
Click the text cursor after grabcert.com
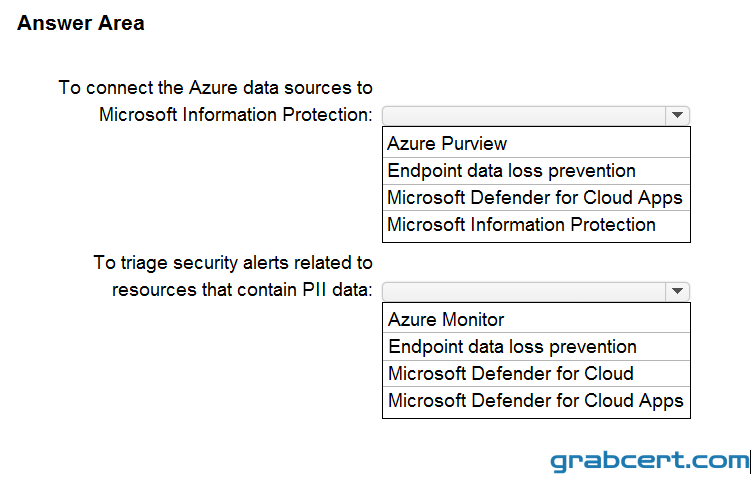[x=750, y=462]
